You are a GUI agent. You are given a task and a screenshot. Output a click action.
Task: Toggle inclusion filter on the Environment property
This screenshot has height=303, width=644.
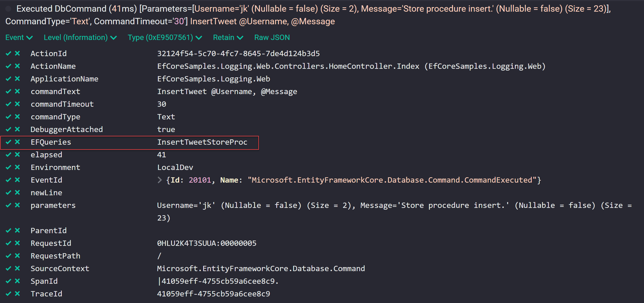[8, 167]
